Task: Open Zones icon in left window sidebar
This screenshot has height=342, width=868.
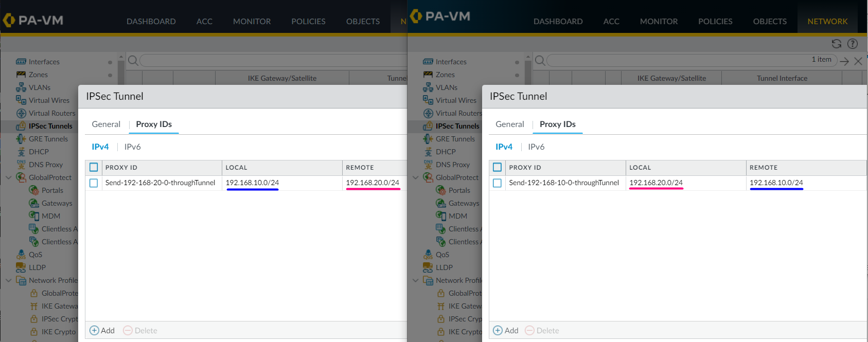Action: pos(21,75)
